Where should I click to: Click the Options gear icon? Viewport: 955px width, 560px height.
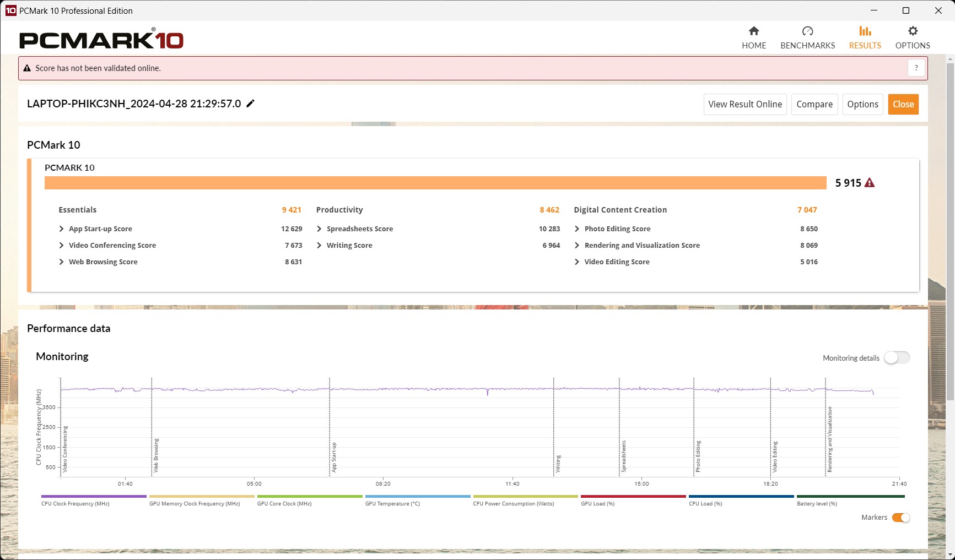pyautogui.click(x=913, y=31)
